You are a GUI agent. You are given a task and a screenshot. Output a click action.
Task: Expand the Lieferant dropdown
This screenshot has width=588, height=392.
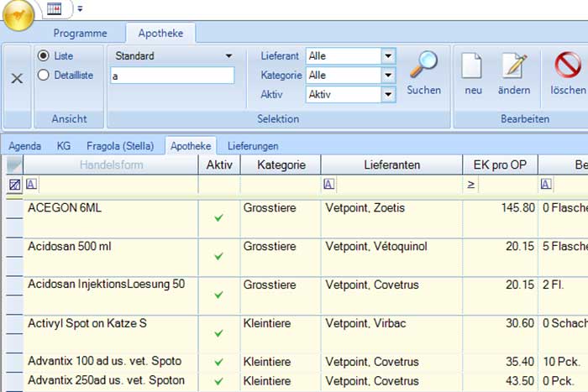387,56
